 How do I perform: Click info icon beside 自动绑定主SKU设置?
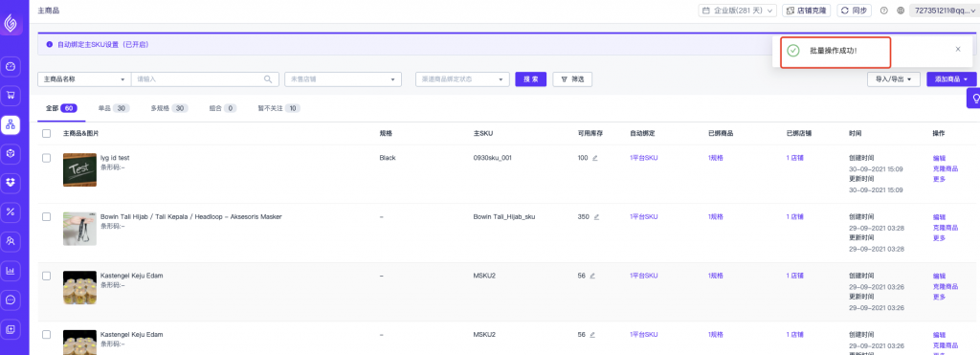coord(50,45)
